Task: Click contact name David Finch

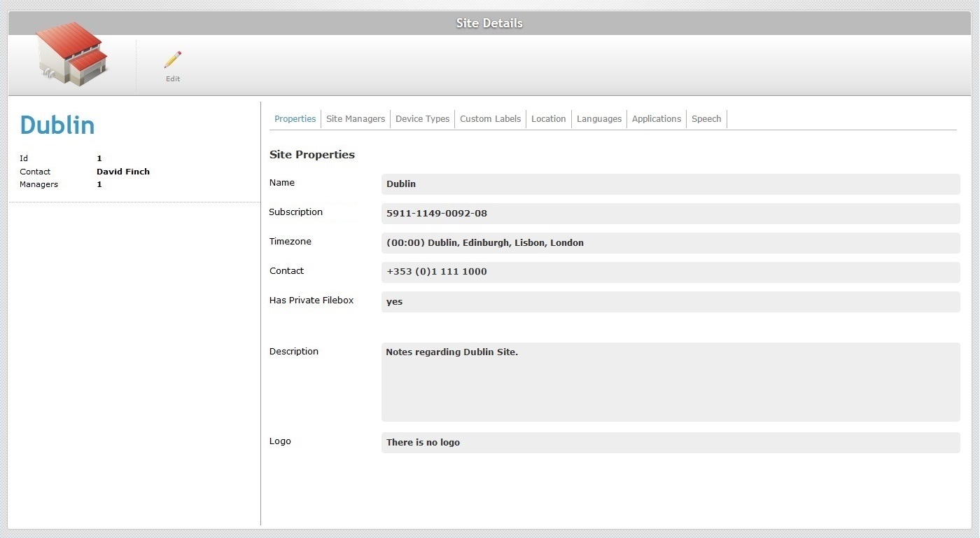Action: click(x=123, y=172)
